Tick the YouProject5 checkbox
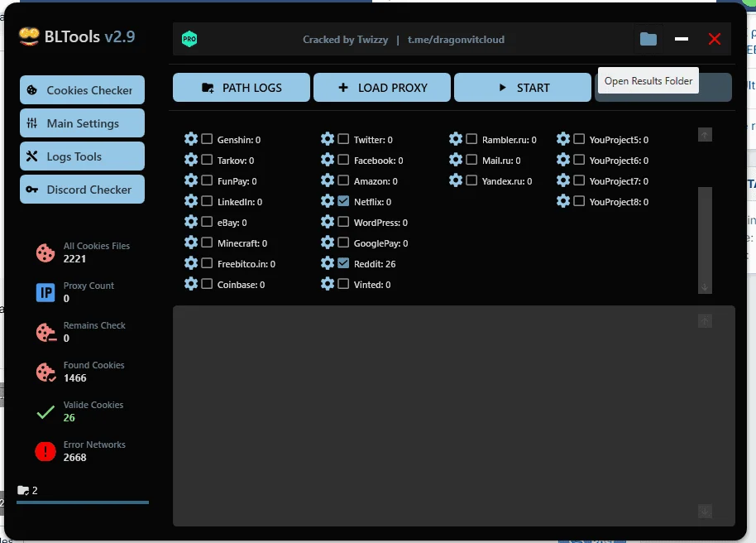 [x=579, y=139]
